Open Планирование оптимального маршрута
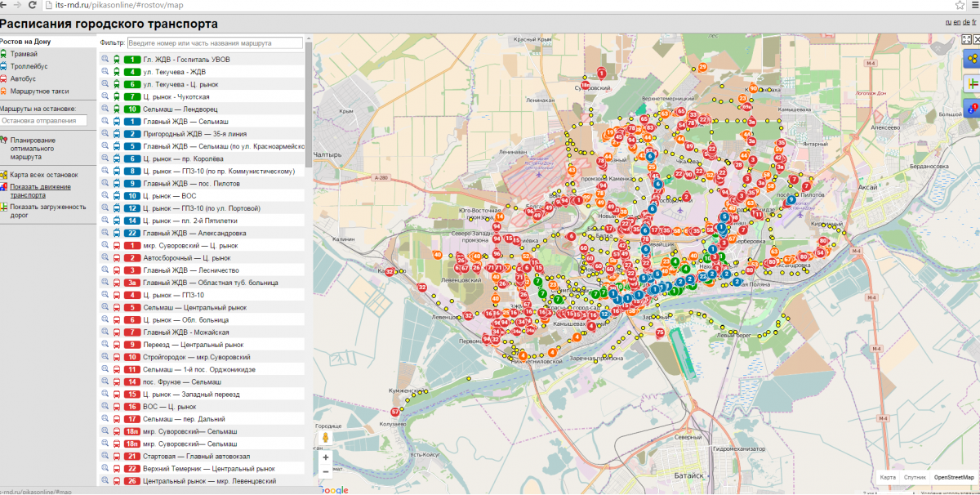The height and width of the screenshot is (495, 980). (33, 148)
